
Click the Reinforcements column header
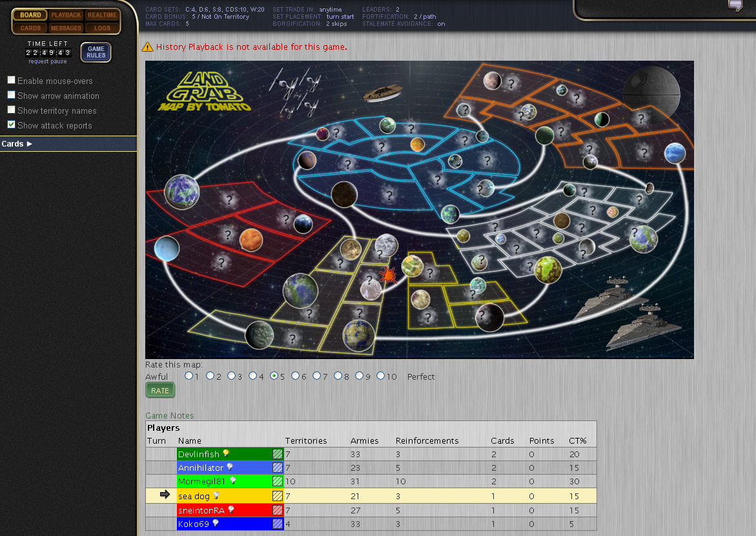tap(427, 440)
